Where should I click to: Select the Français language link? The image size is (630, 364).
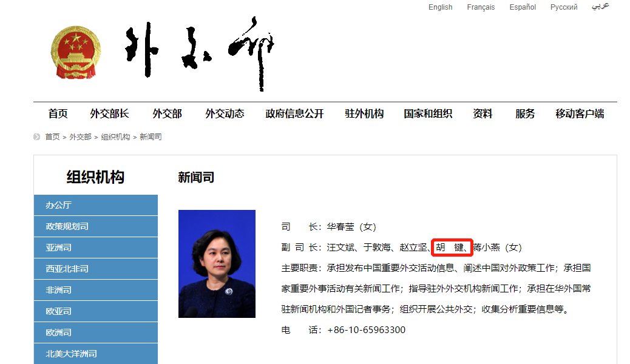tap(481, 7)
